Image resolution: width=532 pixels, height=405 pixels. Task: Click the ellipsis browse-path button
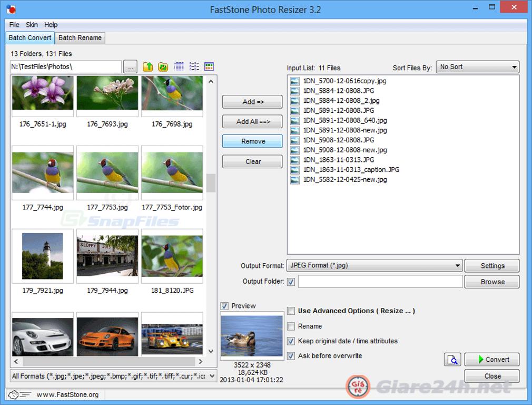click(130, 67)
